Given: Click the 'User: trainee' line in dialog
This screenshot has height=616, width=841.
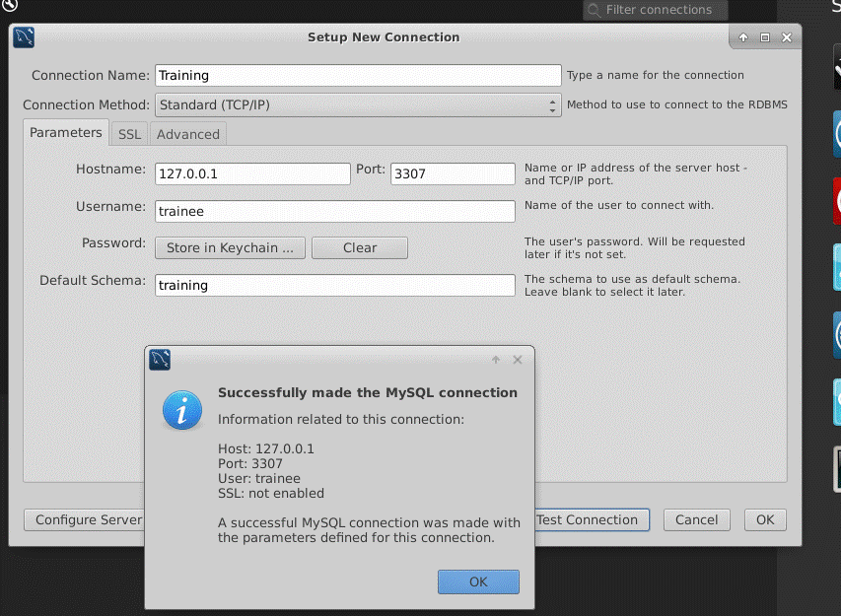Looking at the screenshot, I should click(x=259, y=478).
